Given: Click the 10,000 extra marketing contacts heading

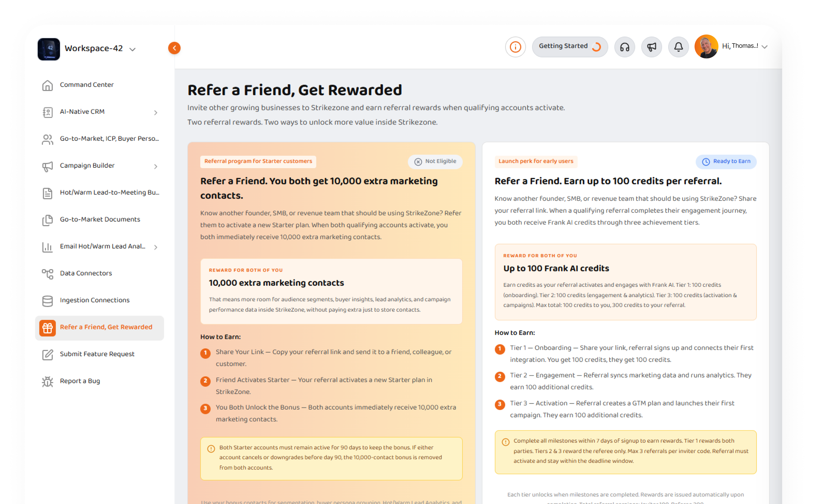Looking at the screenshot, I should 276,283.
